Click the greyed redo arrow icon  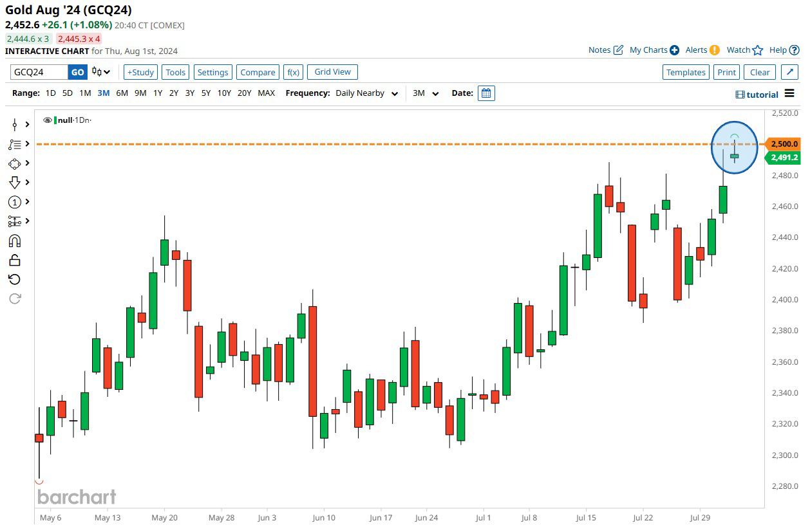point(15,298)
